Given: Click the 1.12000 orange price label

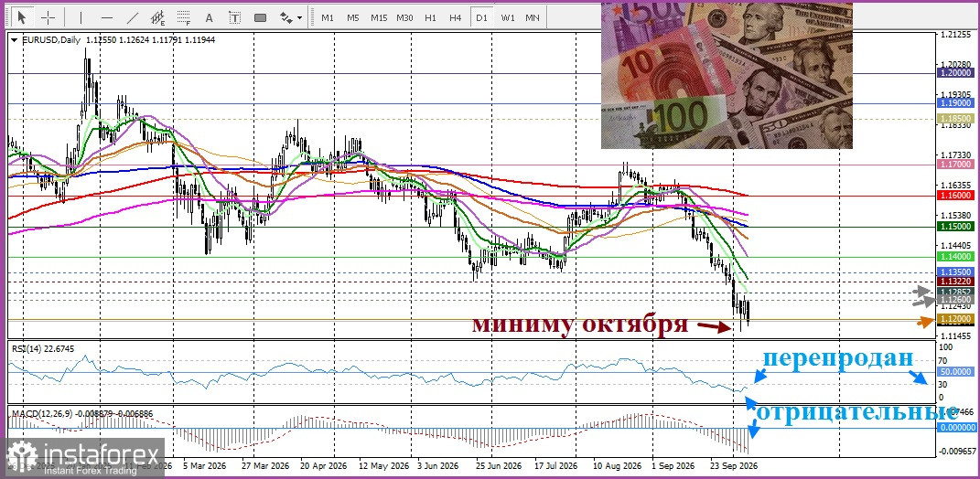Looking at the screenshot, I should 955,319.
